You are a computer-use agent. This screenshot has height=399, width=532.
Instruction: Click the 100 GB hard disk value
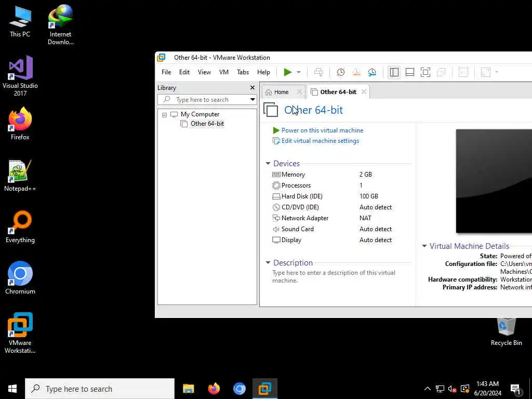(x=368, y=196)
